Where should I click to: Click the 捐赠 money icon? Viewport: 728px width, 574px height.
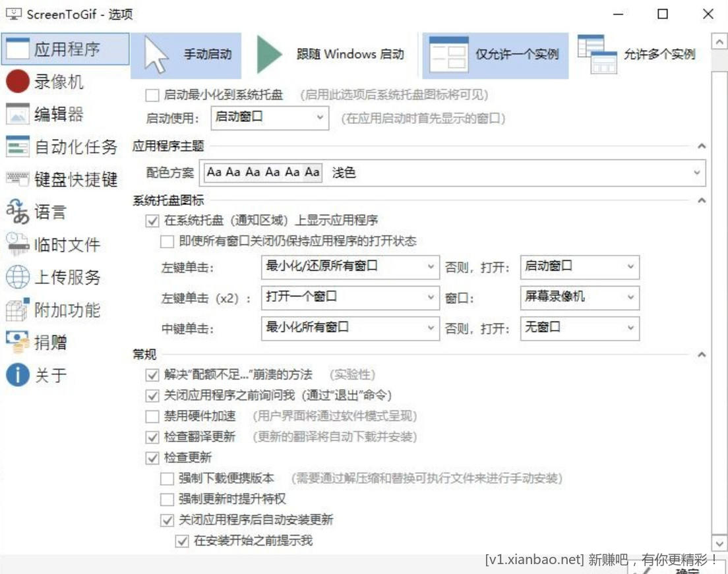point(18,342)
